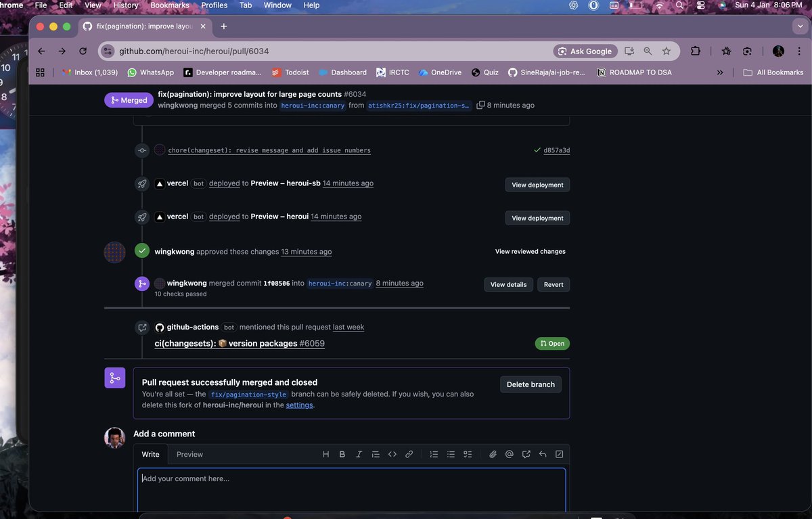The height and width of the screenshot is (519, 812).
Task: Open Google Lens screenshot search icon
Action: pyautogui.click(x=747, y=51)
